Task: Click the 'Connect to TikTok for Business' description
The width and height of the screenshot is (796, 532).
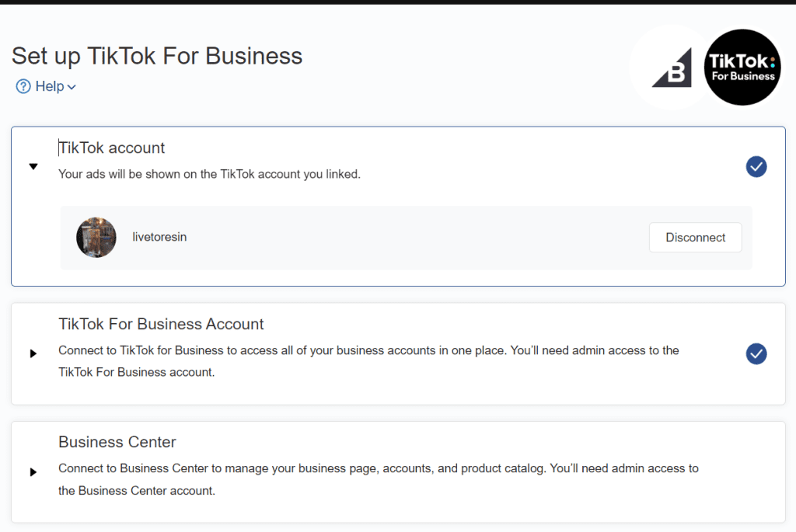Action: coord(368,361)
